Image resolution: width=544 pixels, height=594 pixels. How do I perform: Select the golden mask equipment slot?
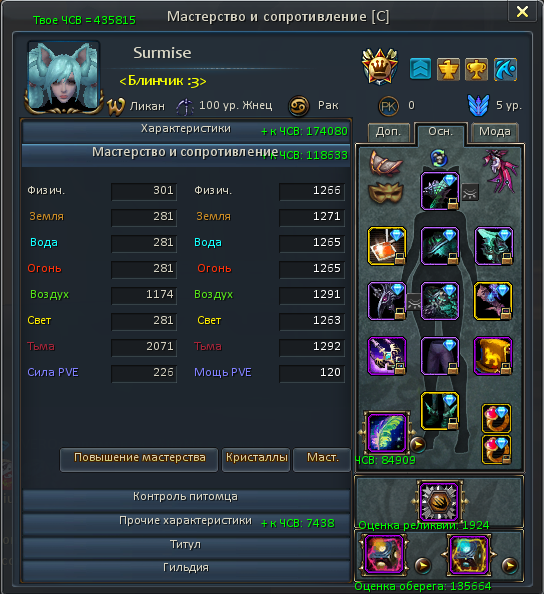click(x=385, y=192)
